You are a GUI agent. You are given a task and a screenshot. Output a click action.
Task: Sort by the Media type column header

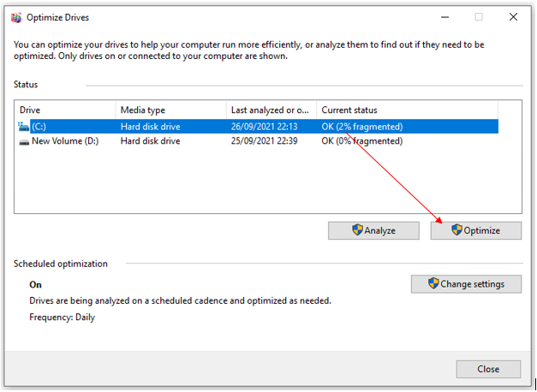pyautogui.click(x=171, y=110)
